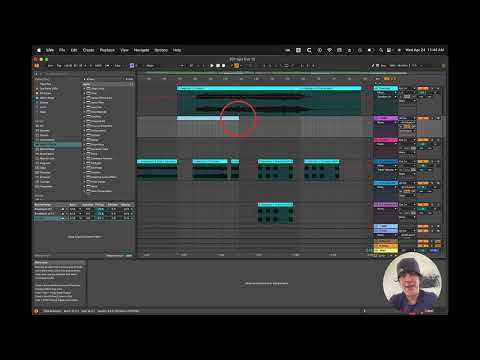480x360 pixels.
Task: Start playback with the Play button
Action: tap(212, 66)
